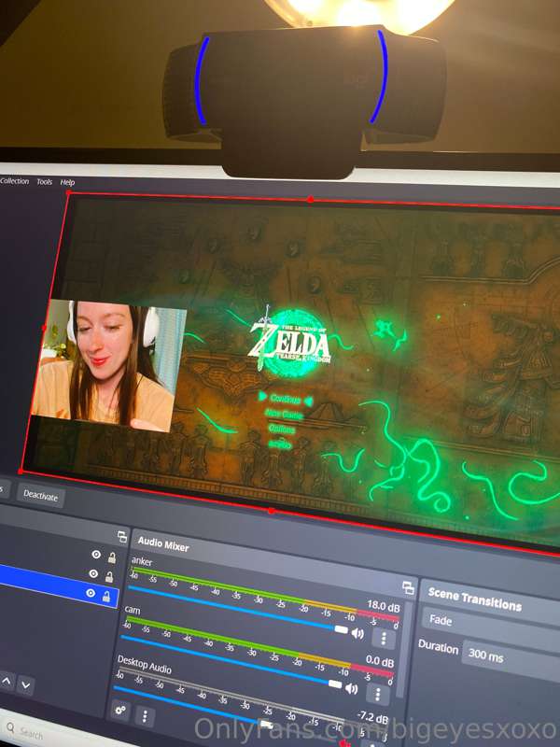
Task: Click the 18.0 dB anker level readout
Action: pyautogui.click(x=384, y=606)
